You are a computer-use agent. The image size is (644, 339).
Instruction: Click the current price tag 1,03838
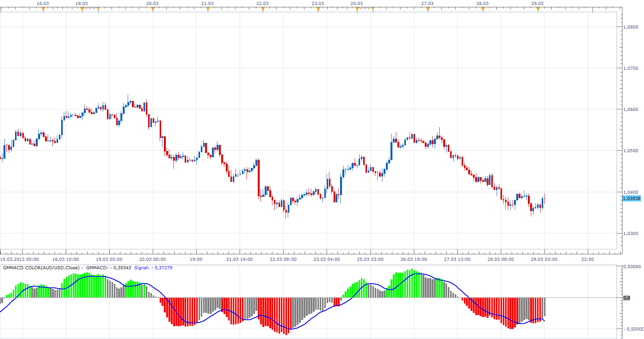tap(632, 198)
